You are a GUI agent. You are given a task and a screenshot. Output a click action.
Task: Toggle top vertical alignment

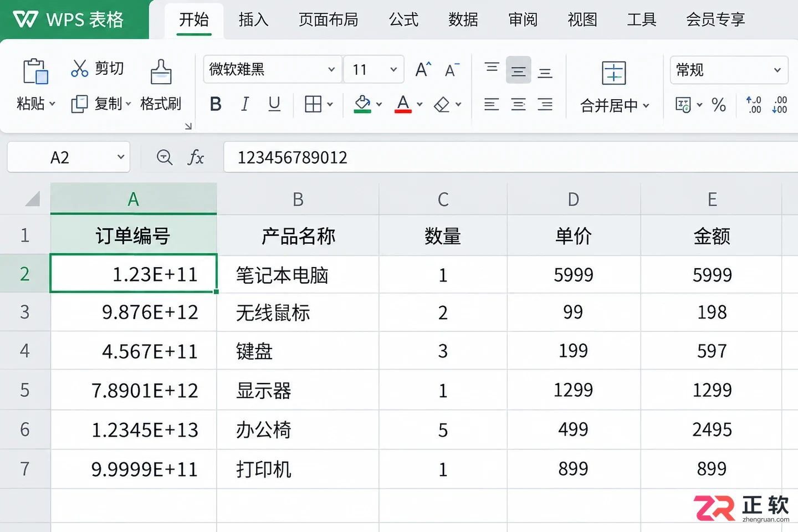(x=492, y=68)
